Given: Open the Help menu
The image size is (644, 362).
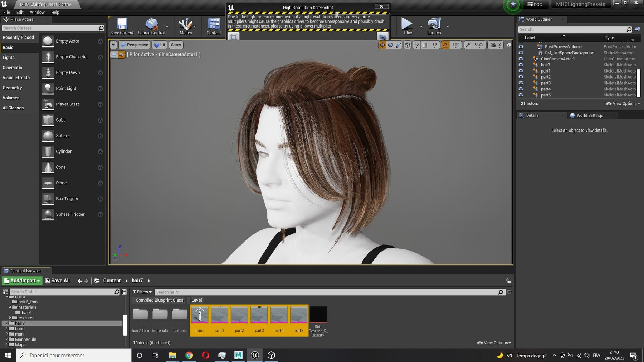Looking at the screenshot, I should coord(55,12).
